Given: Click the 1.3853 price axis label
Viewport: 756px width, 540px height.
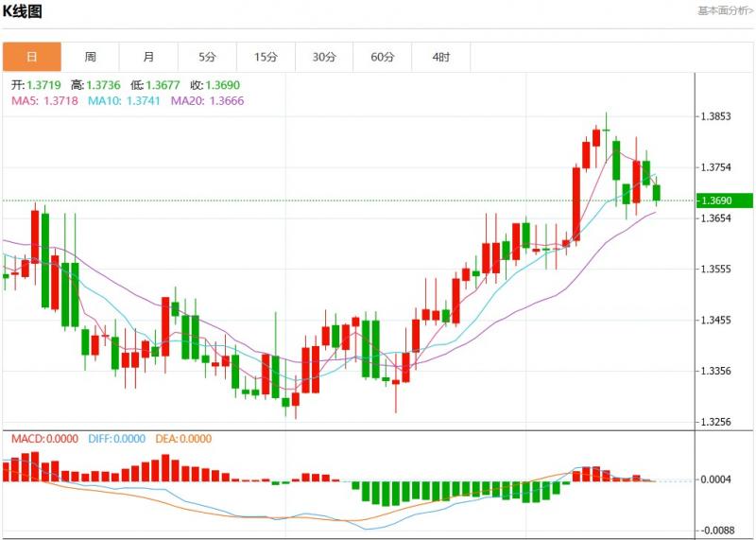Looking at the screenshot, I should pyautogui.click(x=715, y=117).
